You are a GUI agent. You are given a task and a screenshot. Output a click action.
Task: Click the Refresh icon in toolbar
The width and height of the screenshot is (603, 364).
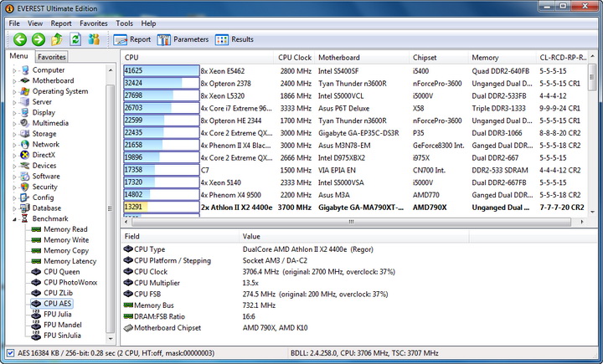tap(75, 39)
